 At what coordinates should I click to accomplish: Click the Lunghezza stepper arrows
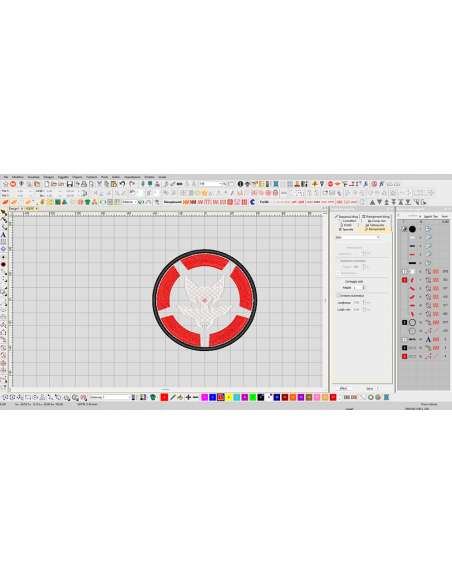[364, 303]
